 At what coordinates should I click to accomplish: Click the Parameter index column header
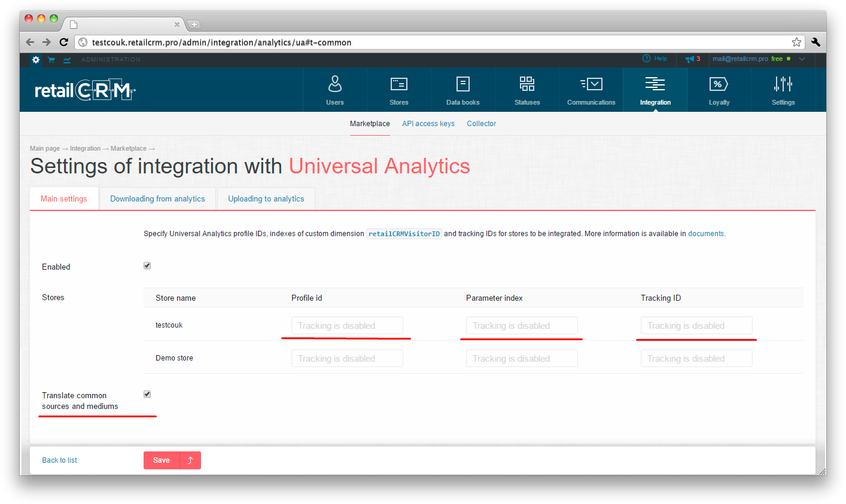click(x=494, y=298)
